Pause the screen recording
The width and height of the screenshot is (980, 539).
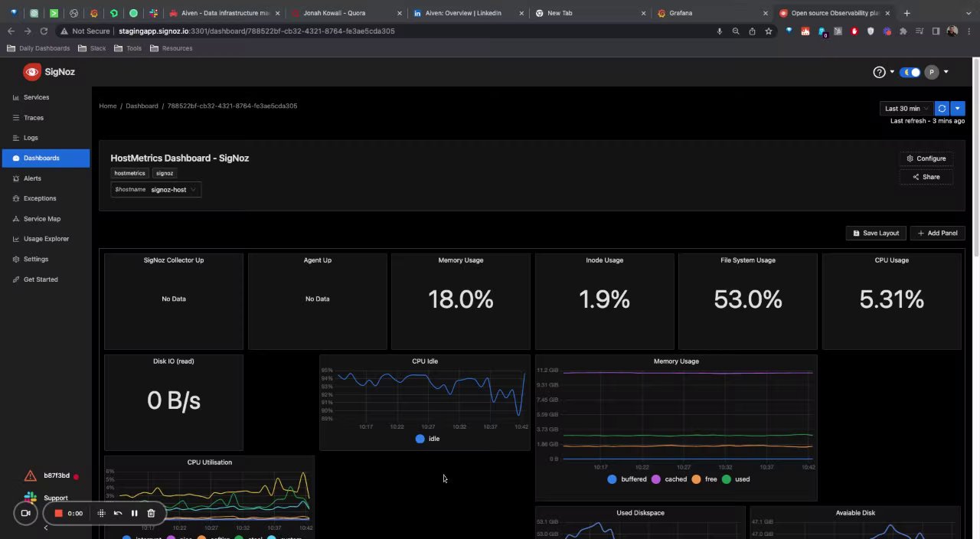134,513
